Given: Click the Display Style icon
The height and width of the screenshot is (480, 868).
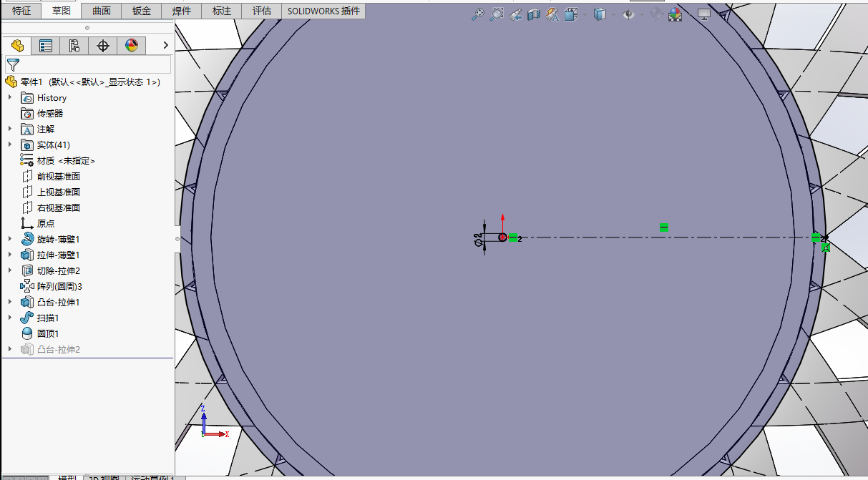Looking at the screenshot, I should tap(600, 14).
